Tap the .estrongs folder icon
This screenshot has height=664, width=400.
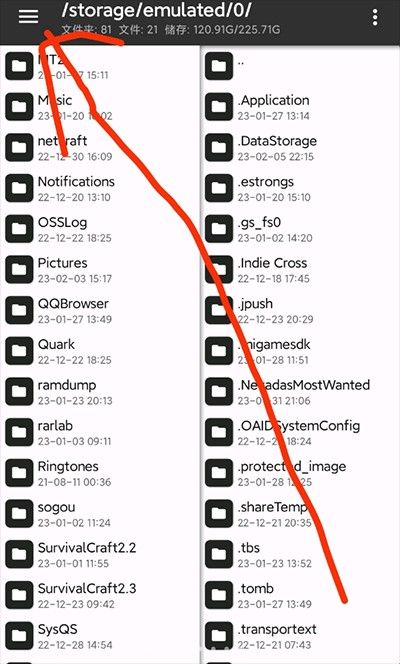pos(219,188)
